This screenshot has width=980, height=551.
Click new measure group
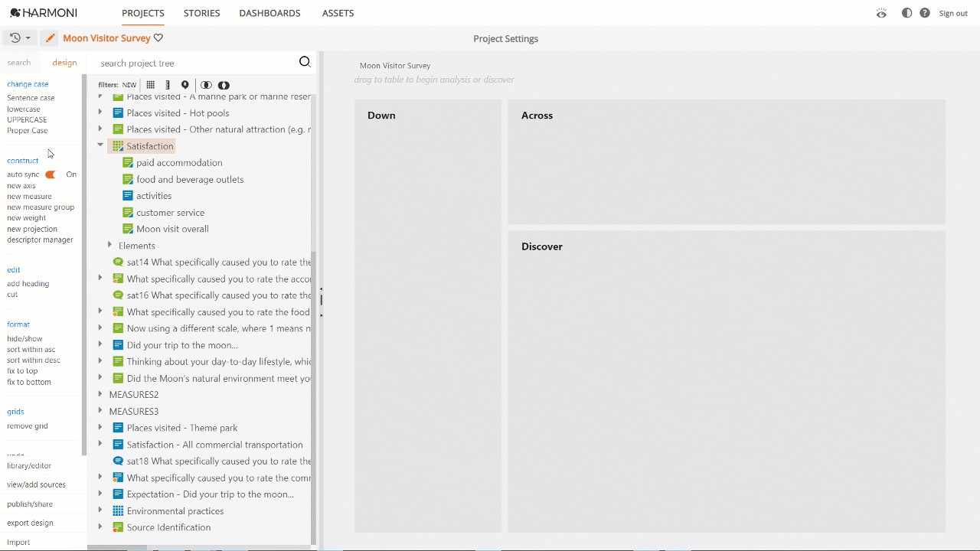point(41,207)
